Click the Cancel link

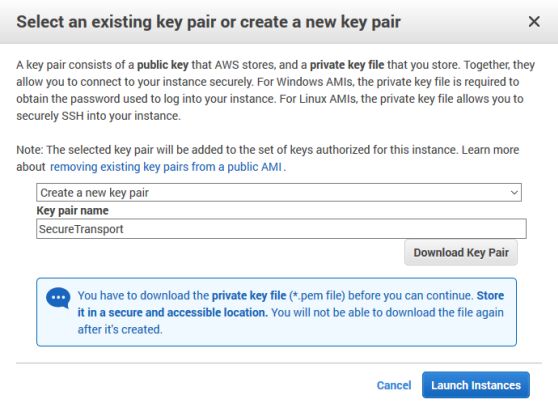tap(394, 385)
